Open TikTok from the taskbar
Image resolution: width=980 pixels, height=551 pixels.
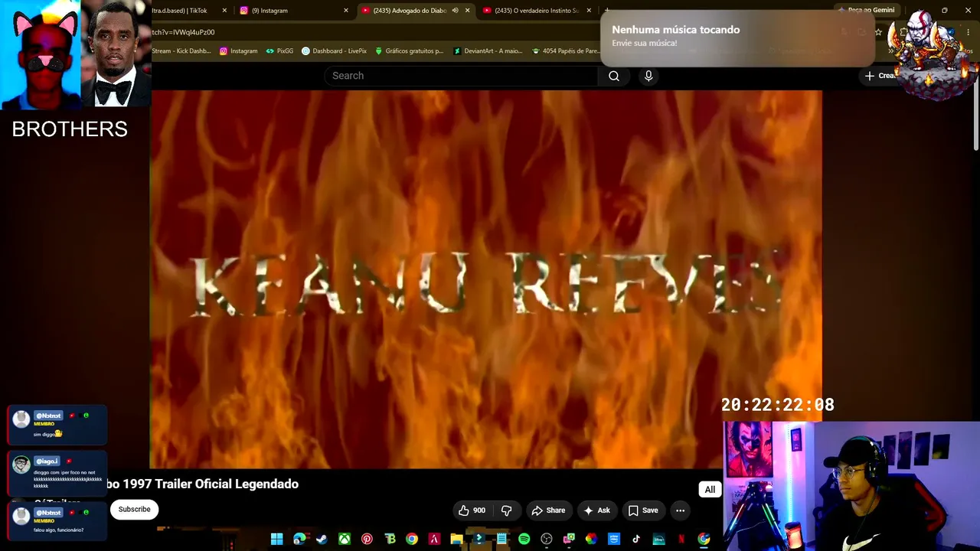point(636,540)
